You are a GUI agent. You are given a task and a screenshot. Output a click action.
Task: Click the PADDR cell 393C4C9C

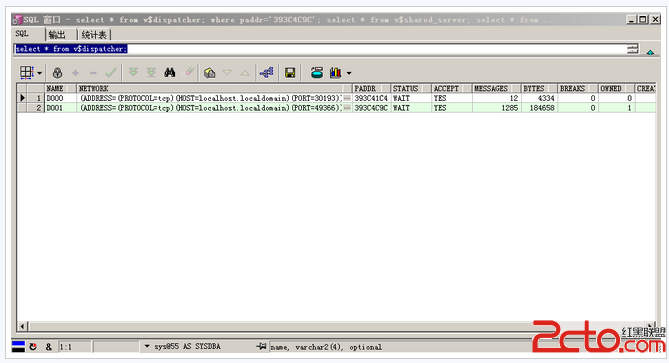pyautogui.click(x=371, y=108)
